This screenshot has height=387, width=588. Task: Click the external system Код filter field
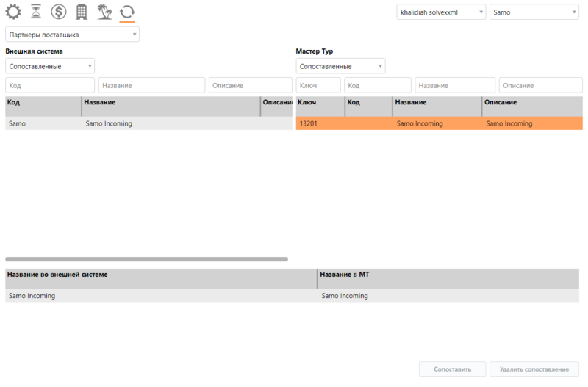(50, 85)
